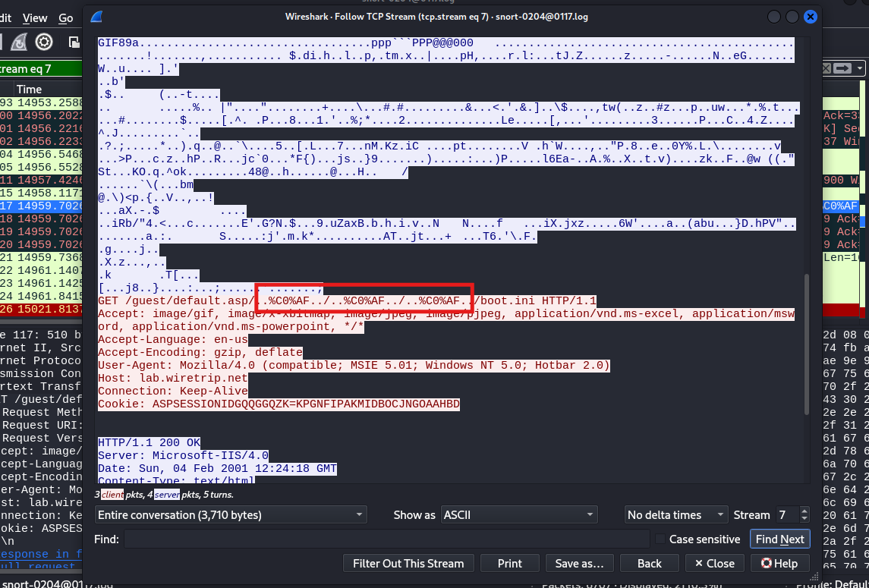Open the View menu in main window
Viewport: 869px width, 588px height.
click(35, 17)
